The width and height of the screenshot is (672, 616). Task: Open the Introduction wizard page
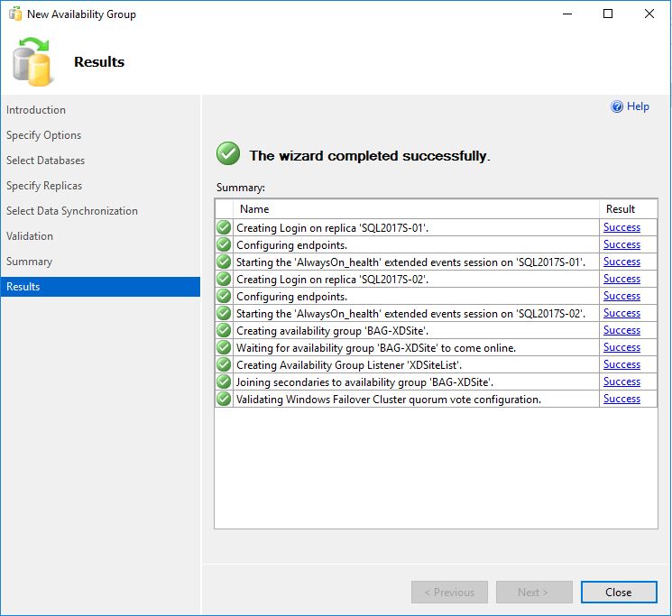tap(36, 110)
